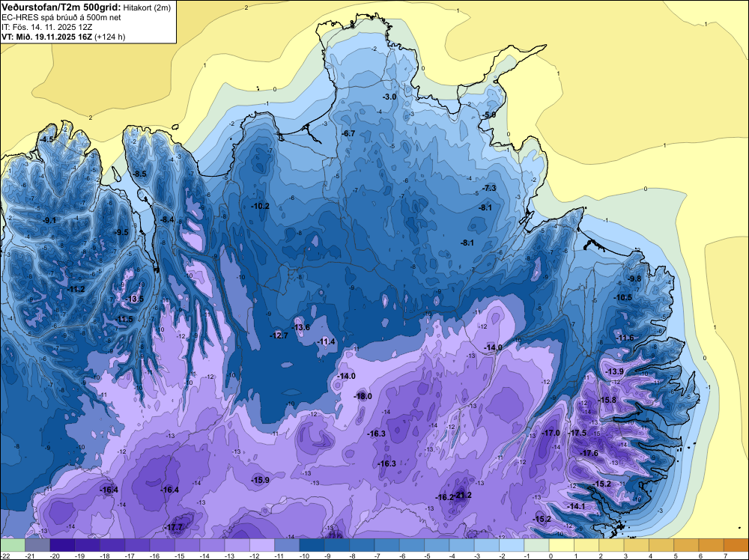Click the -4.5 temperature label

(46, 139)
